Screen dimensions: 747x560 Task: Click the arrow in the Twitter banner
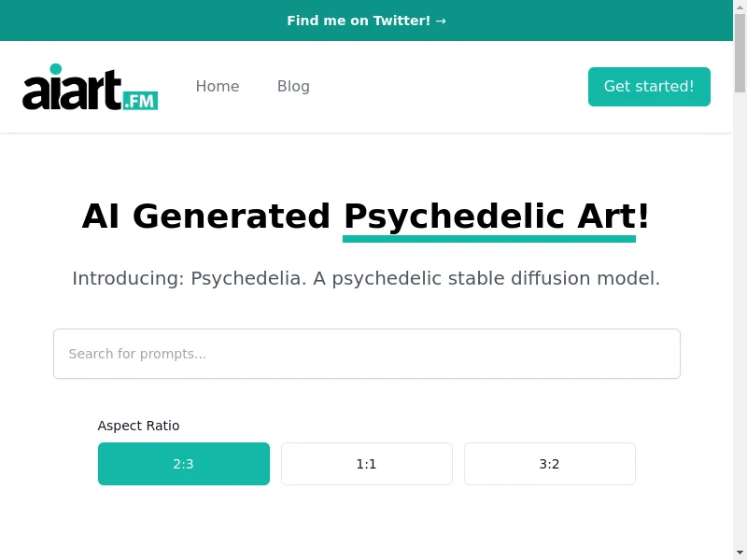[x=441, y=21]
